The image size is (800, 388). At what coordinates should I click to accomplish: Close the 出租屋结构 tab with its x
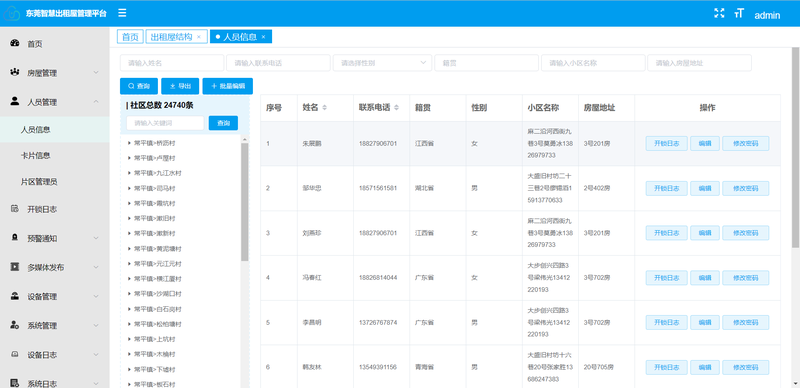[x=199, y=37]
